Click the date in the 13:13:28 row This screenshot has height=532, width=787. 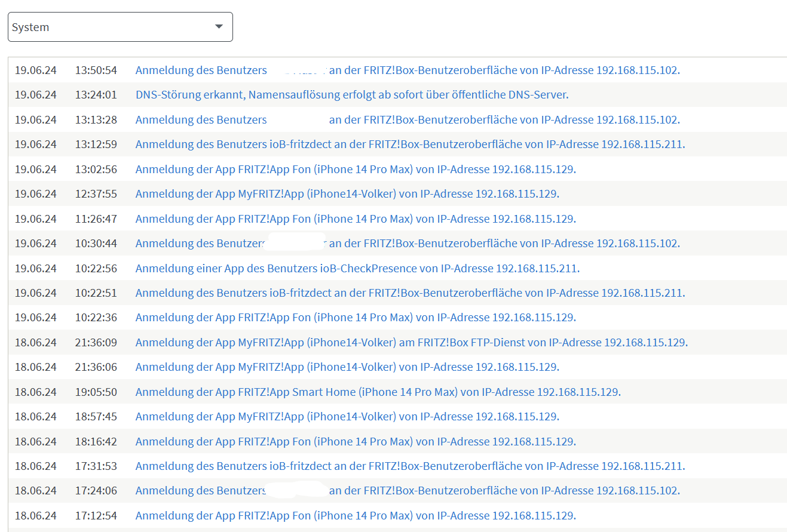pos(36,119)
